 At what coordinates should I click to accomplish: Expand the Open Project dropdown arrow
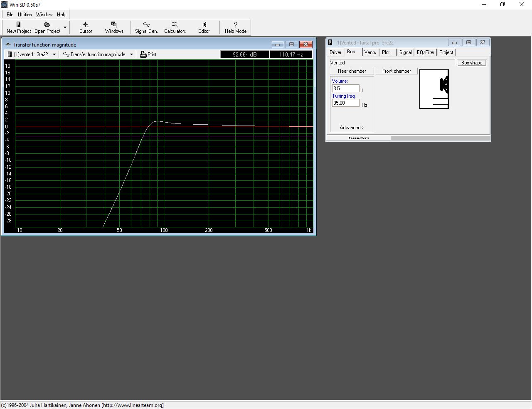point(65,27)
